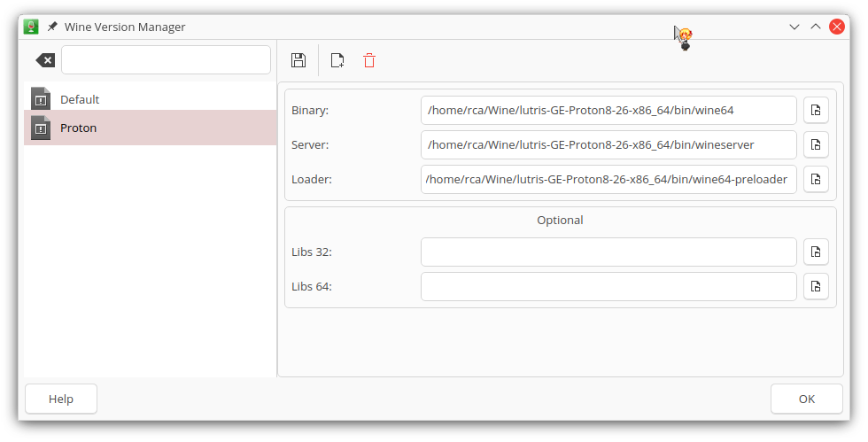Select the Proton wine version
The width and height of the screenshot is (868, 442).
pos(150,128)
